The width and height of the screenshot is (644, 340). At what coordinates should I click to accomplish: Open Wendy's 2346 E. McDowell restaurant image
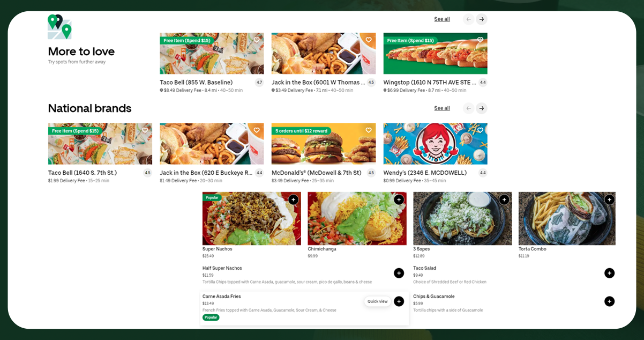click(435, 144)
